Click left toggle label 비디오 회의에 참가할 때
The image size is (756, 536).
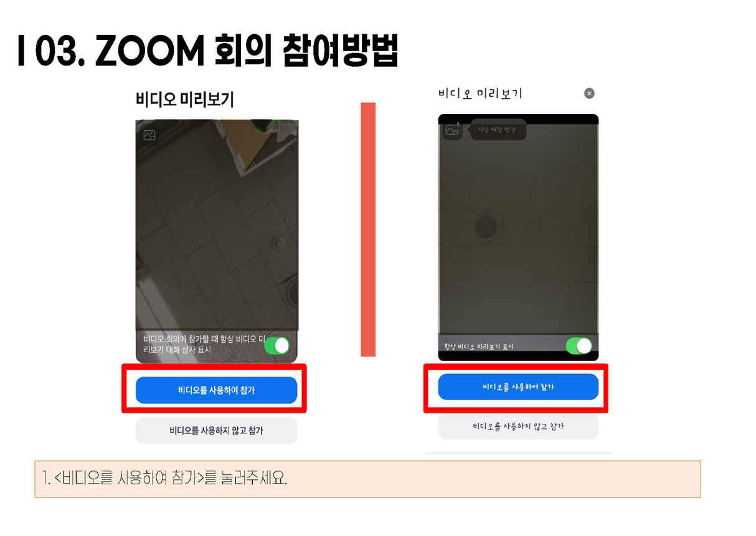(x=203, y=344)
